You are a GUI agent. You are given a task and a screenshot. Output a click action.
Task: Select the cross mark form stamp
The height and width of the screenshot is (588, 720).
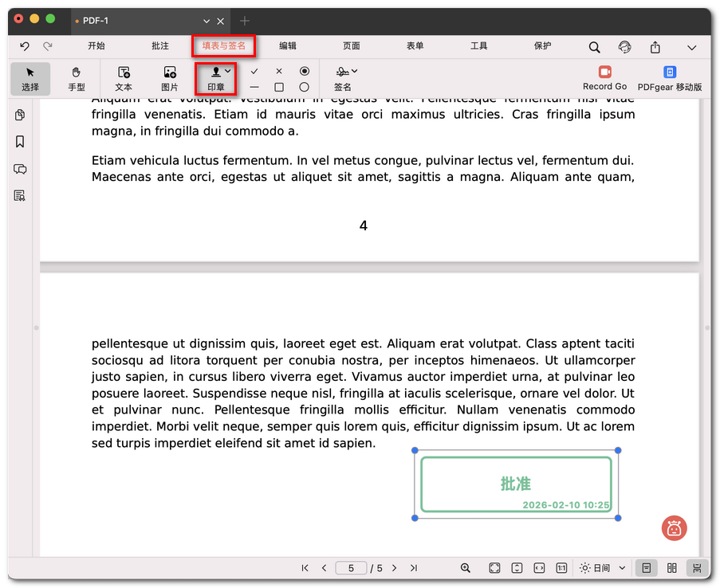click(x=281, y=72)
